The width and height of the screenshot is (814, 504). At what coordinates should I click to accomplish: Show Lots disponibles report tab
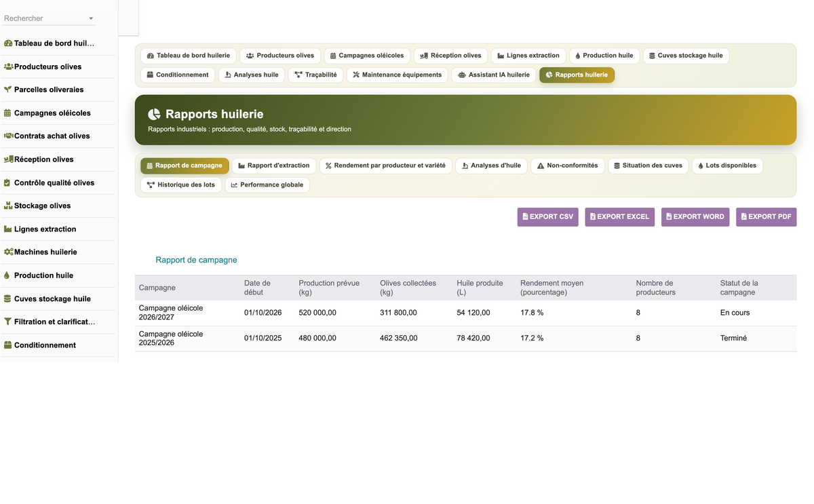coord(727,166)
